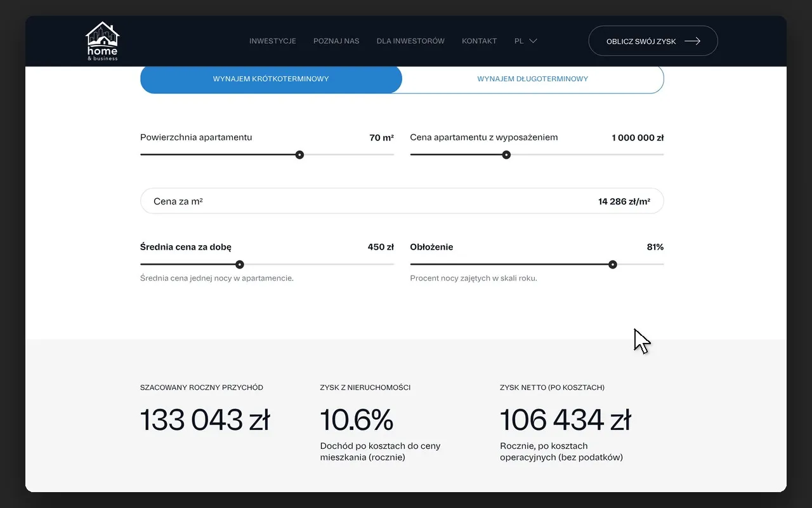Click the 81% occupancy value
Image resolution: width=812 pixels, height=508 pixels.
(x=655, y=248)
